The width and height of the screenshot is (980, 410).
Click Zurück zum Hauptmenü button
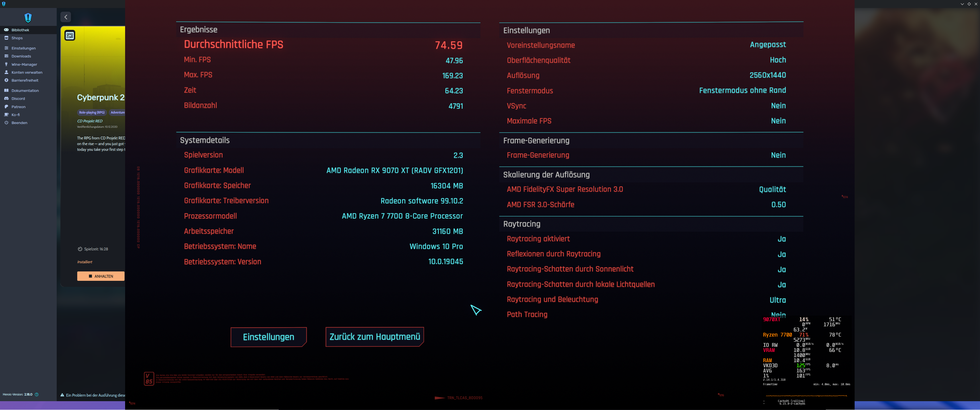coord(374,337)
